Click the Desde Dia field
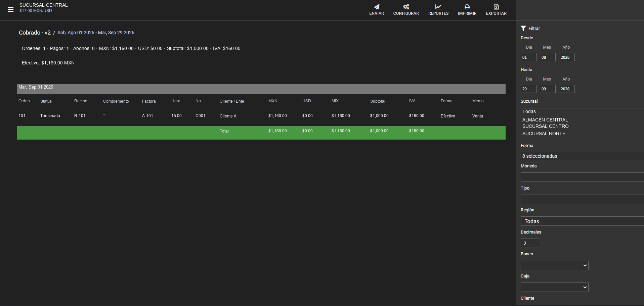 point(528,57)
